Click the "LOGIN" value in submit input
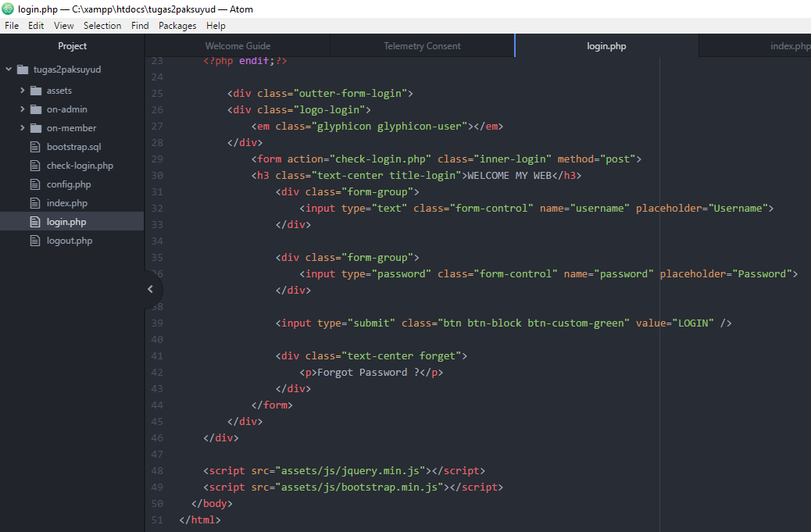 click(x=693, y=323)
